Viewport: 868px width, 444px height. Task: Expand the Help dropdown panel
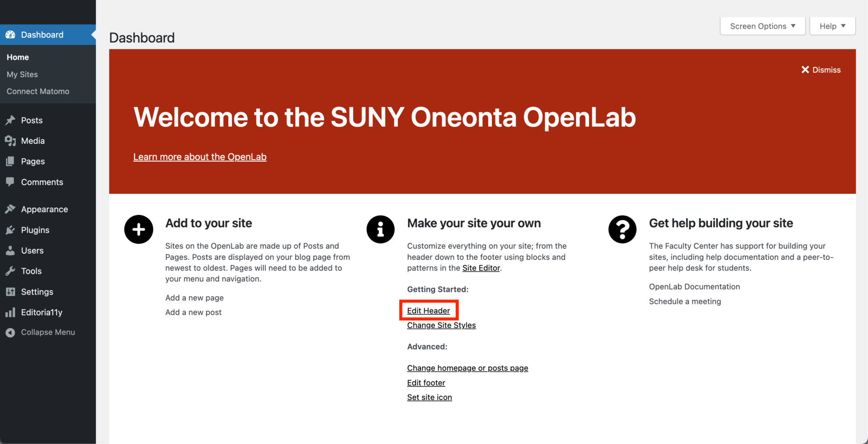pos(832,26)
